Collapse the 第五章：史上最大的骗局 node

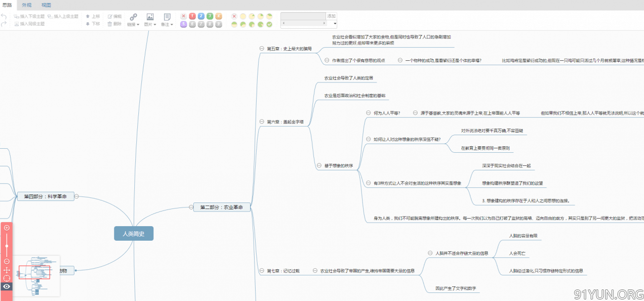coord(262,49)
